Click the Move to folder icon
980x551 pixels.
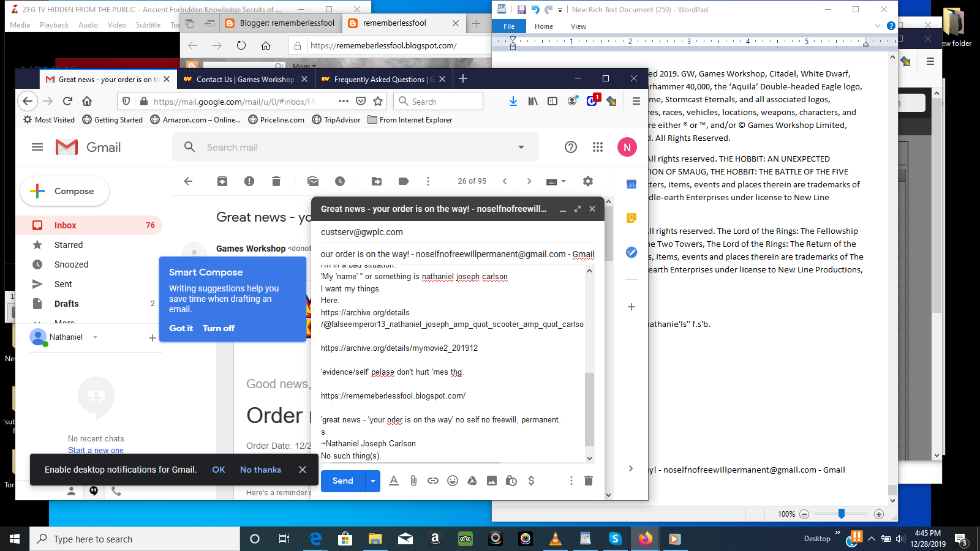[377, 181]
